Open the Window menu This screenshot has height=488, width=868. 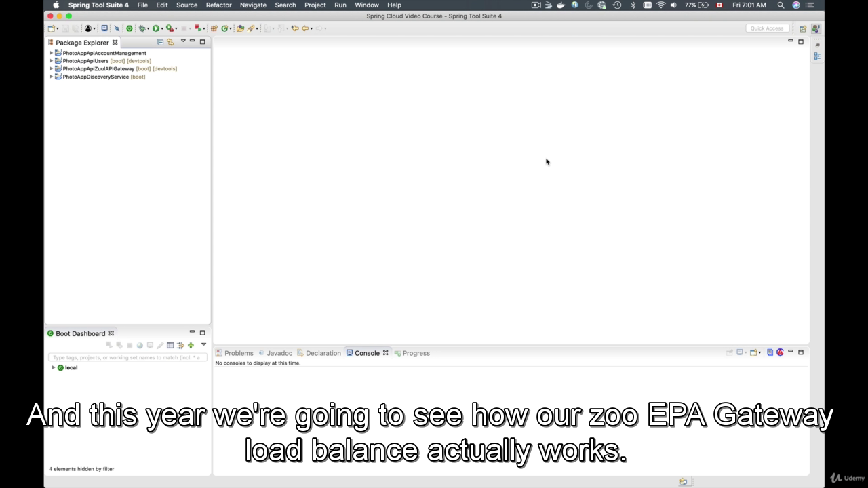367,5
